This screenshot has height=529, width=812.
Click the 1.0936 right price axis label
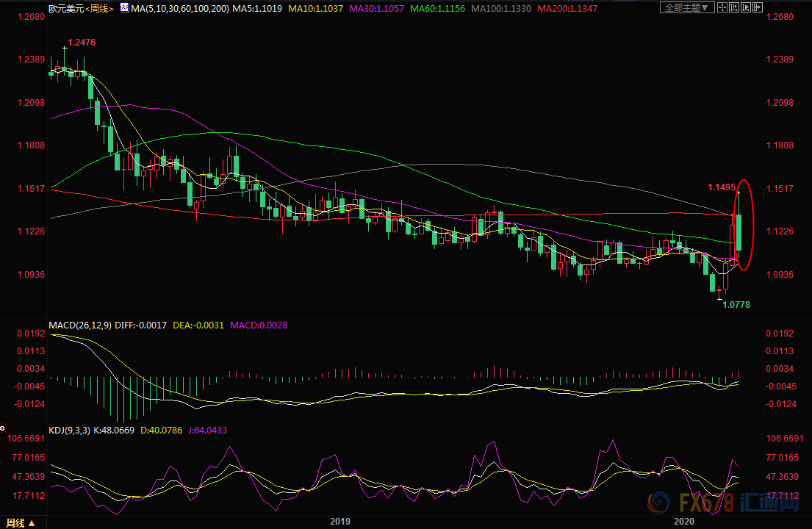[780, 275]
